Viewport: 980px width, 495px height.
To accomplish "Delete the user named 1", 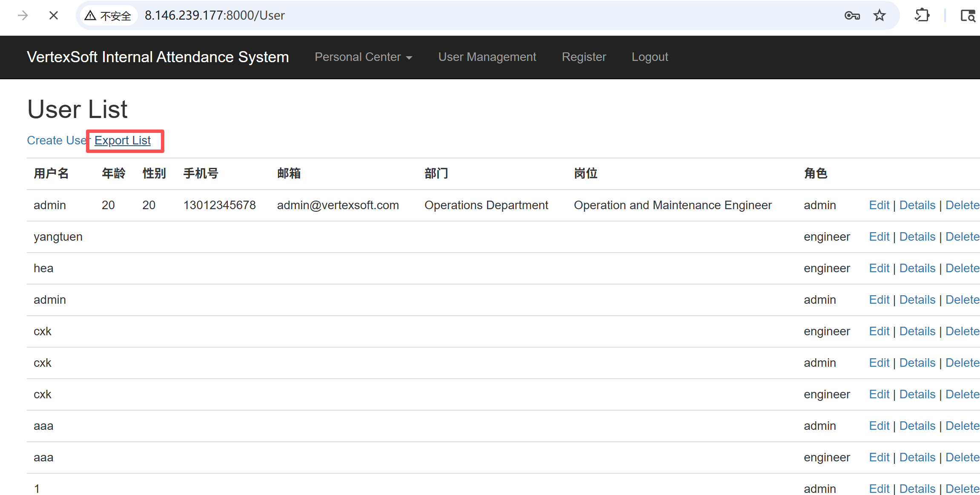I will (963, 489).
